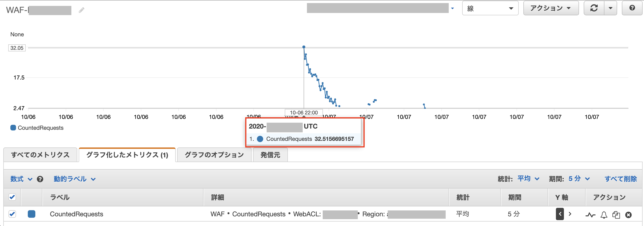Select the グラフ化したメトリクス (1) tab
This screenshot has width=644, height=226.
click(x=127, y=155)
